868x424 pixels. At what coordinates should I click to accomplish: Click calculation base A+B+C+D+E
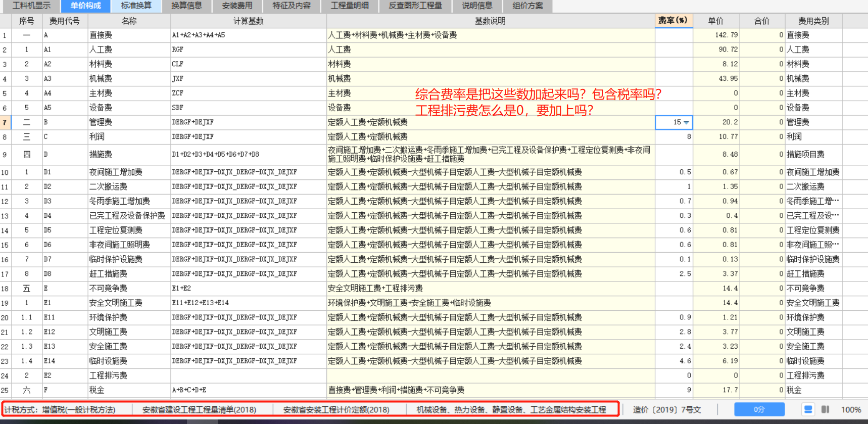189,390
